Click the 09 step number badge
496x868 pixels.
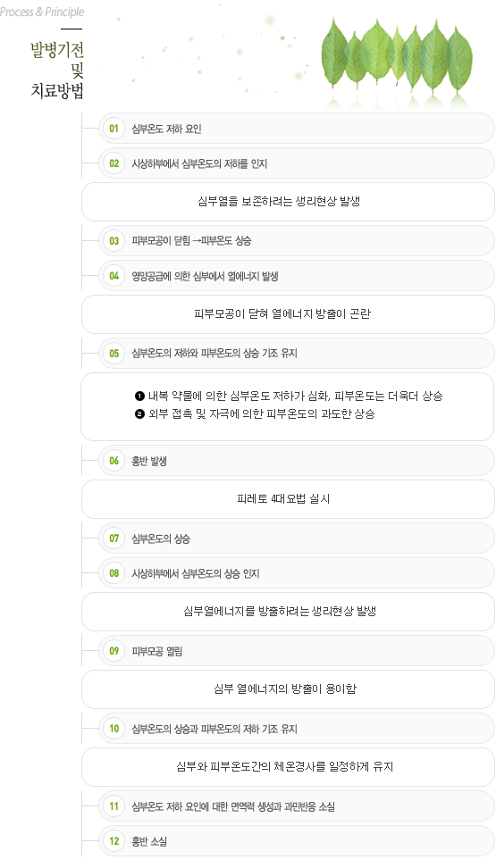[x=113, y=652]
